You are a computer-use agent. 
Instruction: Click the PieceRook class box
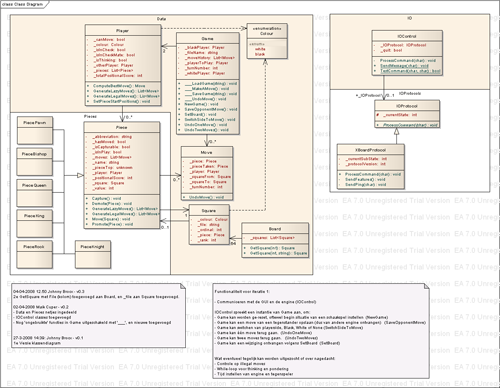tap(35, 254)
